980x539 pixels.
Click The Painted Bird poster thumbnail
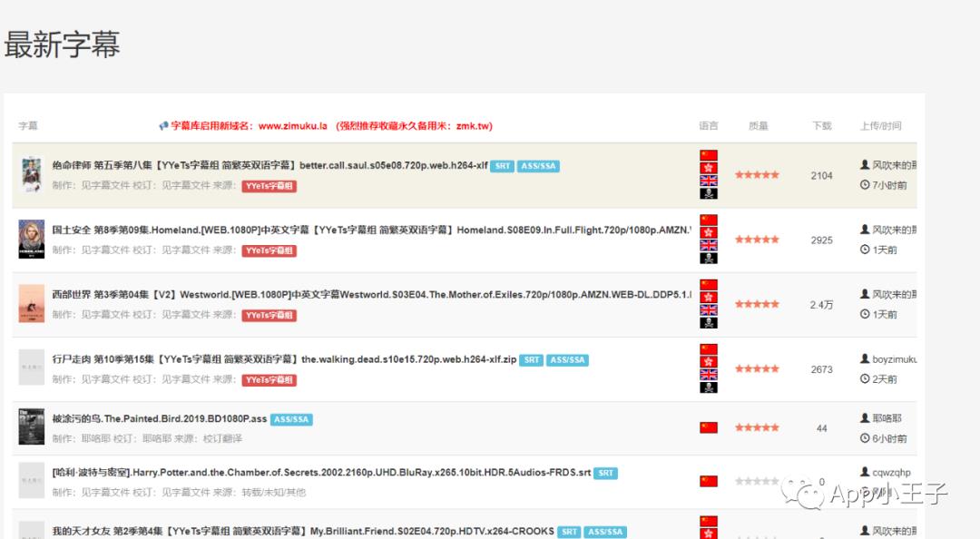pos(32,426)
